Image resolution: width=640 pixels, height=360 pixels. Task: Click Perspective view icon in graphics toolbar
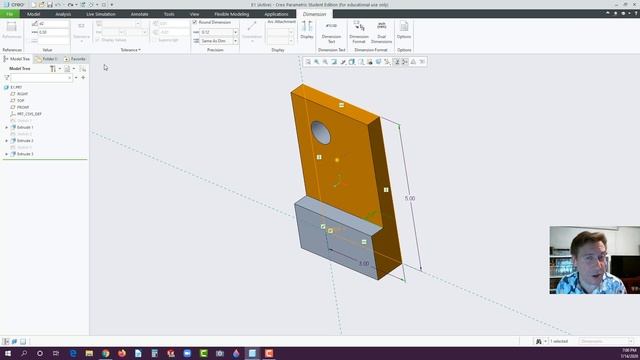click(378, 62)
